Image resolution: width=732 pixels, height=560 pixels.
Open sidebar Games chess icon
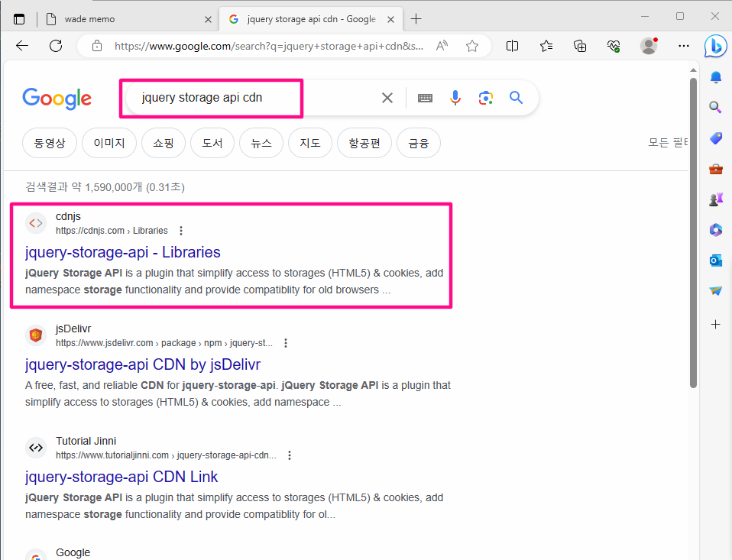(x=716, y=199)
